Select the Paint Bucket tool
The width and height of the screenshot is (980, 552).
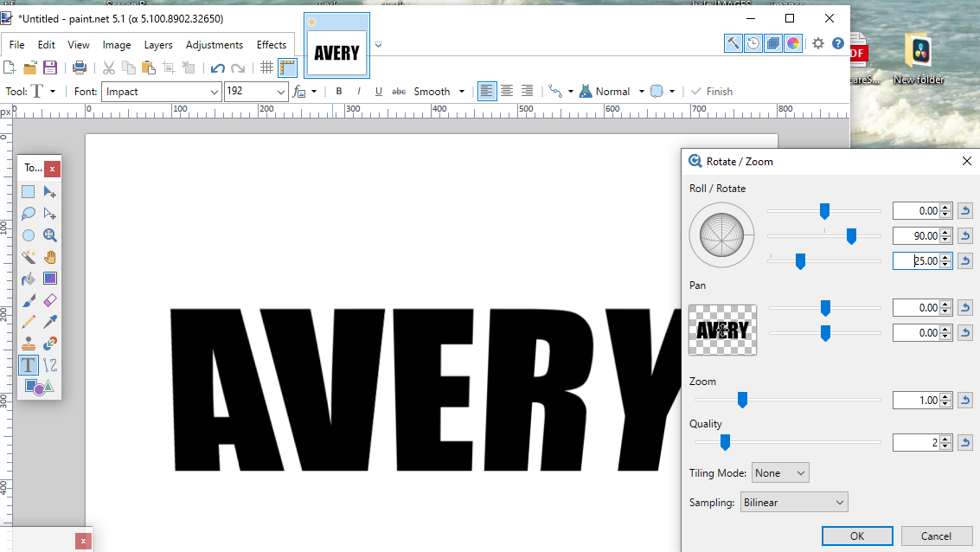coord(29,279)
